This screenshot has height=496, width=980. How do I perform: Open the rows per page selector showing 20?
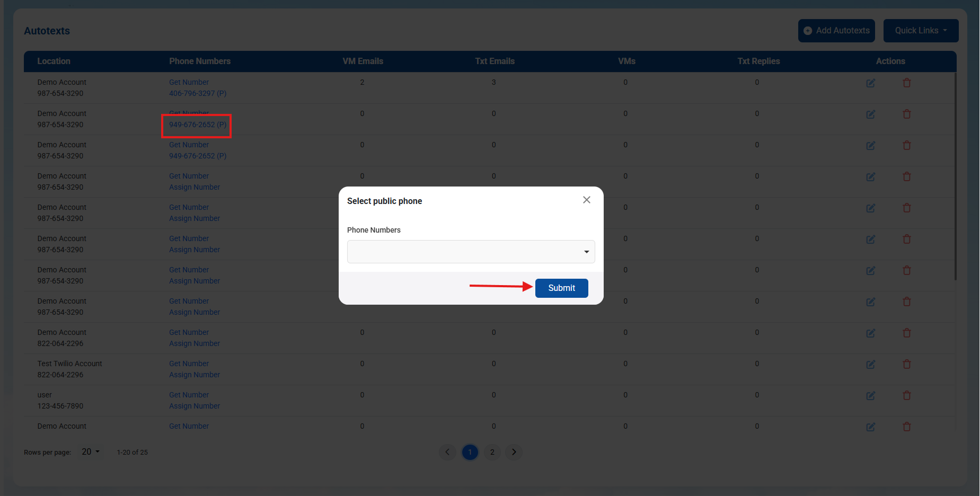click(x=91, y=451)
